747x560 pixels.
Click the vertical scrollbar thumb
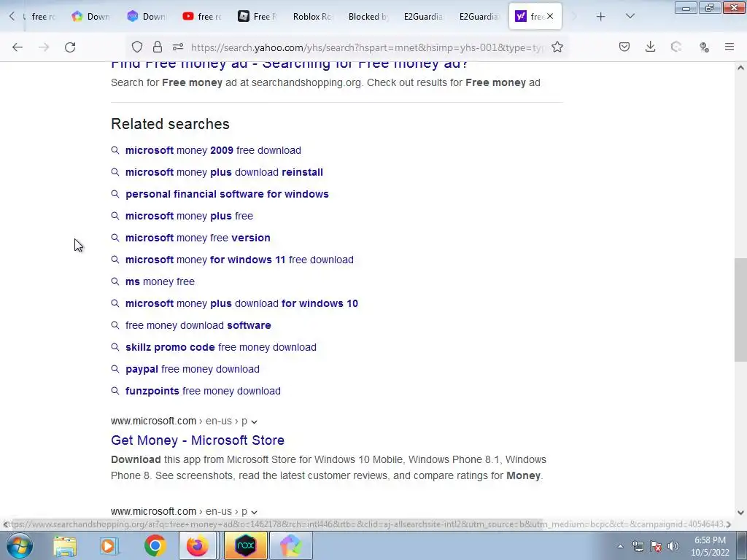(740, 310)
